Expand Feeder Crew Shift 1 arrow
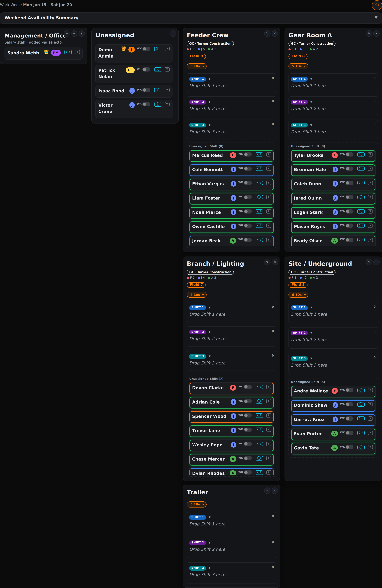382x588 pixels. (209, 79)
